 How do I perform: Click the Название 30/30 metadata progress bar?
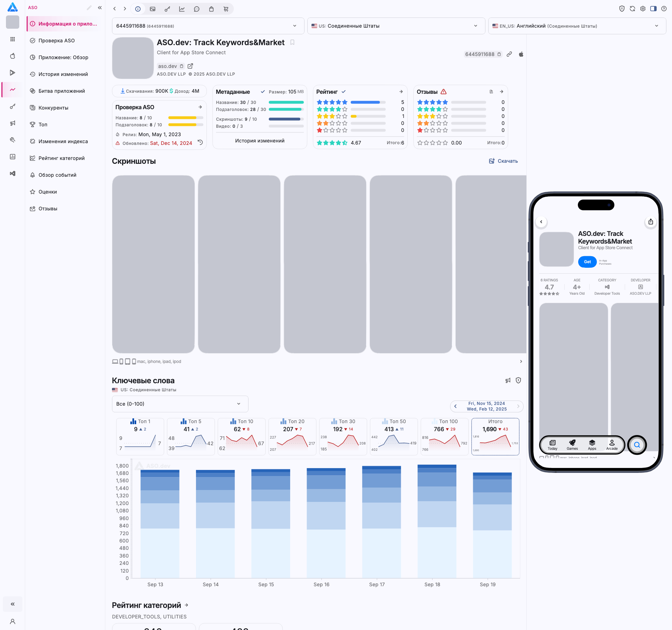click(x=286, y=102)
